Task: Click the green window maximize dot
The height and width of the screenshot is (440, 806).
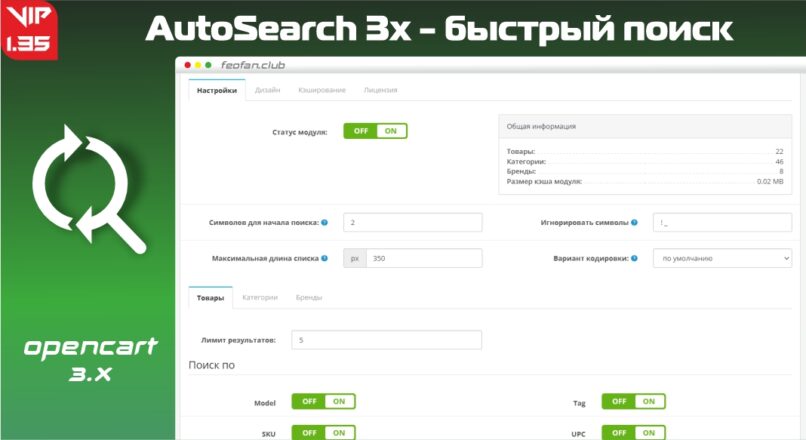Action: (x=208, y=65)
